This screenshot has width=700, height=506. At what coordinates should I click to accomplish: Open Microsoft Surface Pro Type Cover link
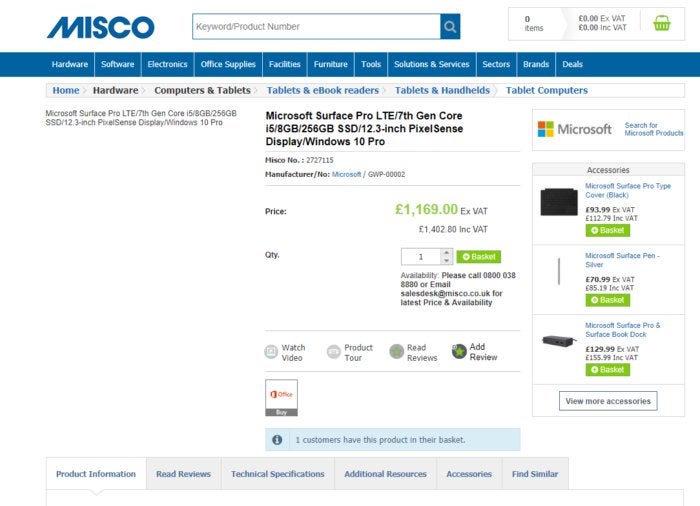tap(627, 190)
